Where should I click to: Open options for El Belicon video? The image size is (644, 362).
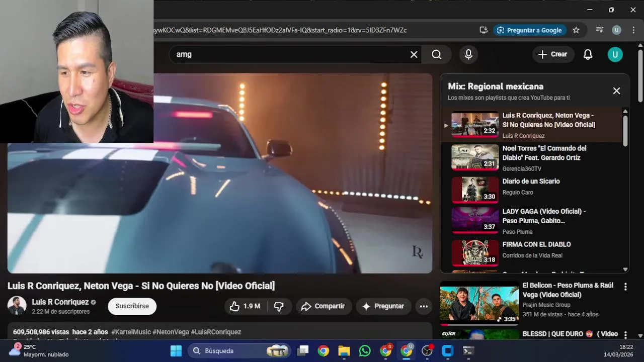[x=625, y=287]
